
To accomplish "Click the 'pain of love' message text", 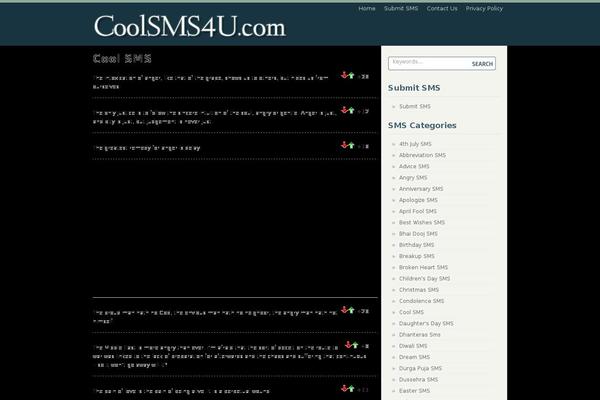I will 181,391.
